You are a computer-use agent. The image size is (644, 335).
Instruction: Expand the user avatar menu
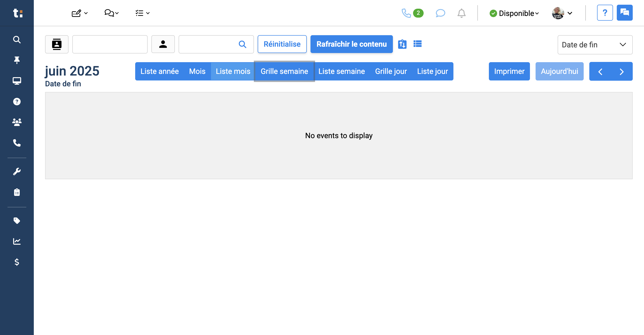click(x=562, y=13)
